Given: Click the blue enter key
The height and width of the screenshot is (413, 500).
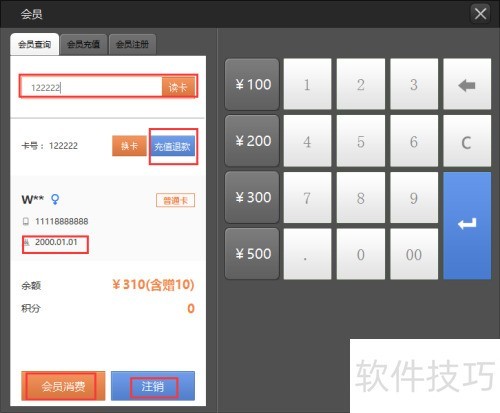Looking at the screenshot, I should [467, 226].
